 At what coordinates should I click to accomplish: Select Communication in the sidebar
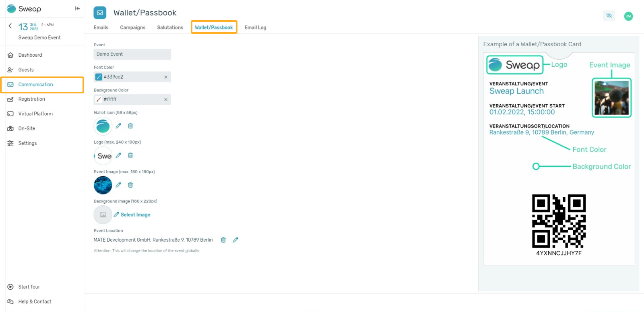point(42,85)
